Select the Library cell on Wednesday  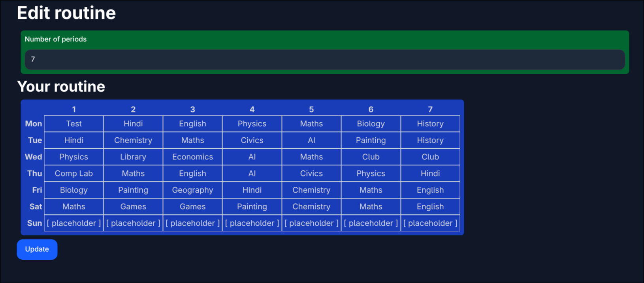[x=133, y=157]
